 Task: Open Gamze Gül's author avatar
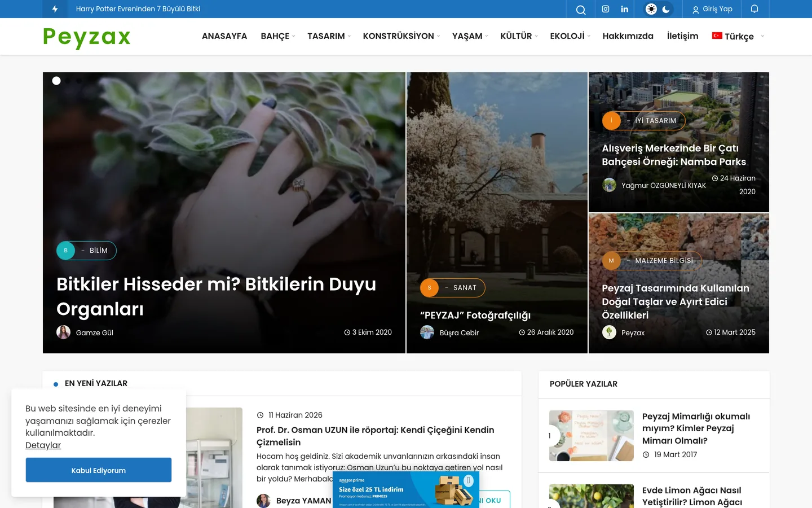coord(63,332)
